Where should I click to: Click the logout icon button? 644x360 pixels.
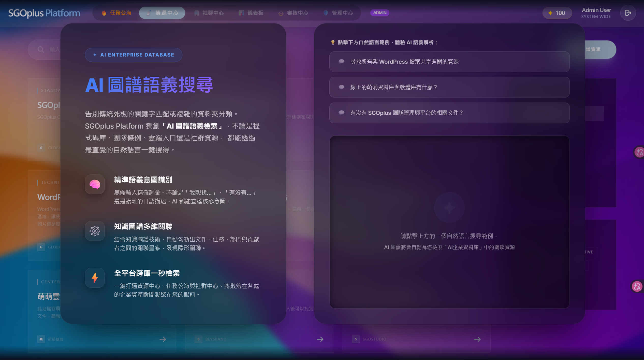(628, 13)
